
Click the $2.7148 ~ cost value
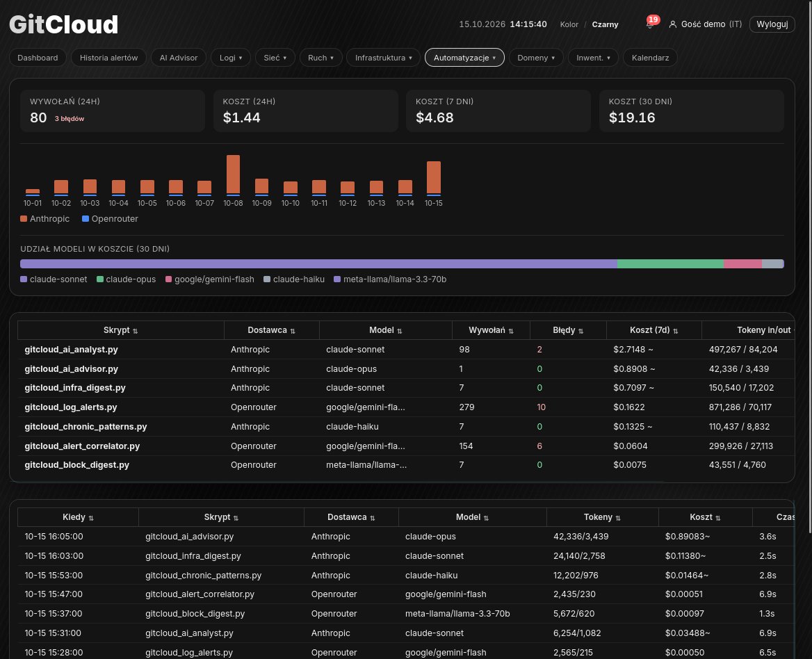tap(633, 350)
